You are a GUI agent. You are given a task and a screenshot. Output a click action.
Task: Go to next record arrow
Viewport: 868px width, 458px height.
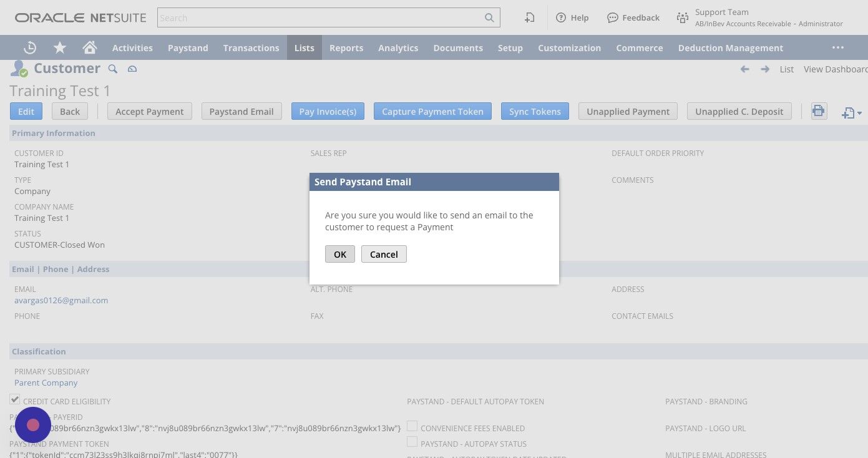[765, 69]
